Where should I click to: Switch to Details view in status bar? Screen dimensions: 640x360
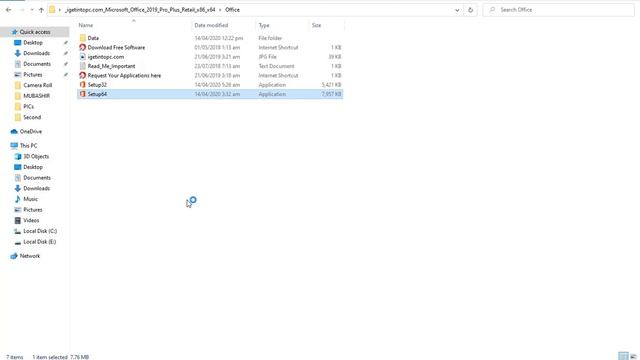[x=623, y=356]
